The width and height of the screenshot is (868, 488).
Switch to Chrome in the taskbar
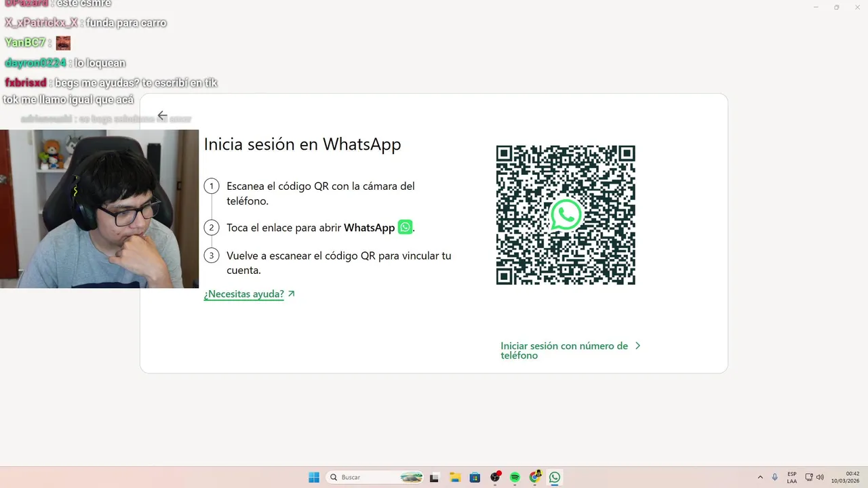click(x=535, y=477)
